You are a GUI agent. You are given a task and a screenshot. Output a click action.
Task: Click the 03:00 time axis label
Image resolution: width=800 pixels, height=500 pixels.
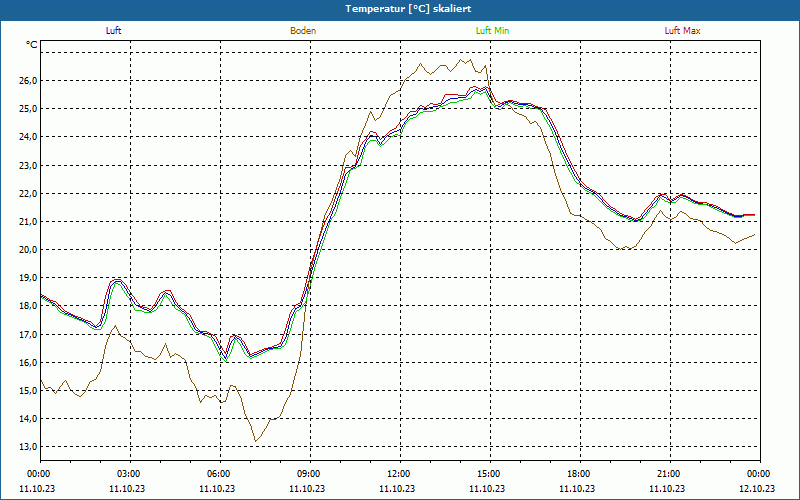130,474
